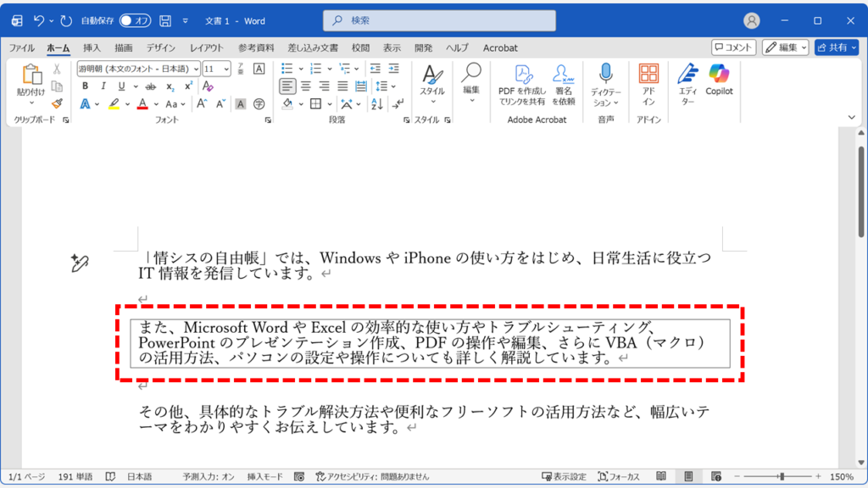Viewport: 868px width, 488px height.
Task: Toggle italic formatting
Action: click(103, 86)
